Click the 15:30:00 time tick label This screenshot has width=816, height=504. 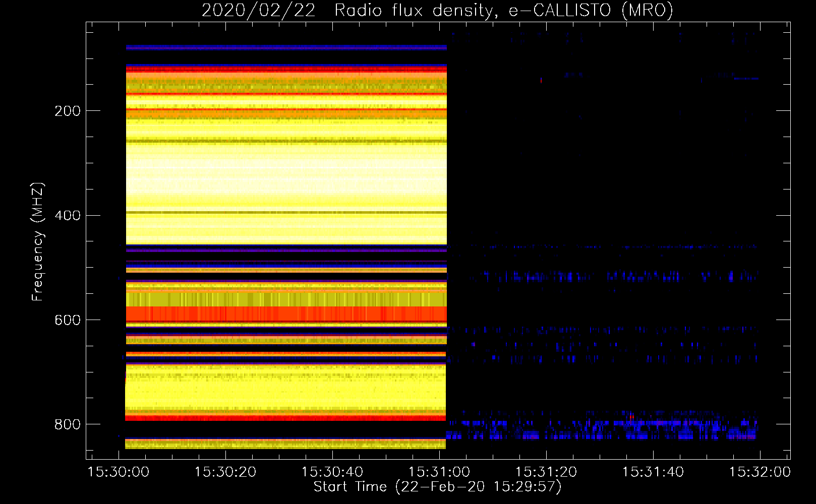pyautogui.click(x=119, y=472)
